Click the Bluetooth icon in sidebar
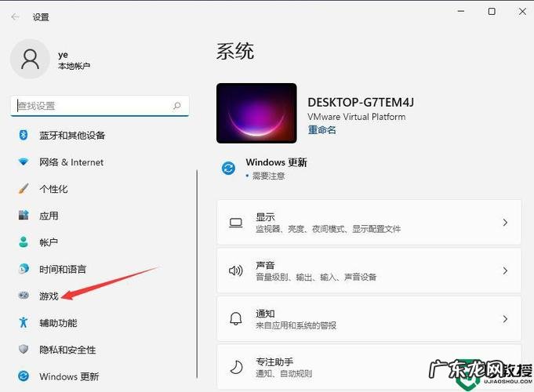534x392 pixels. [24, 135]
